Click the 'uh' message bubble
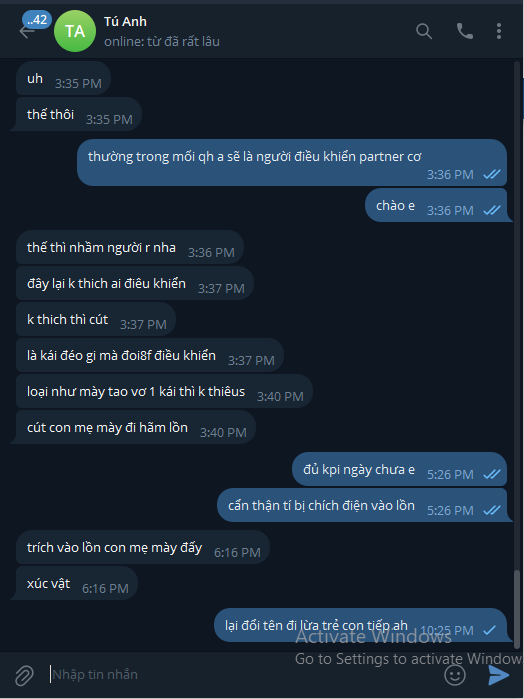The height and width of the screenshot is (699, 524). pyautogui.click(x=63, y=78)
